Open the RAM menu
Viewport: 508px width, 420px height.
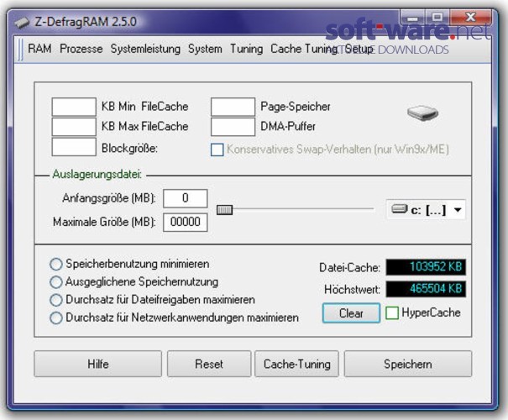click(x=39, y=49)
